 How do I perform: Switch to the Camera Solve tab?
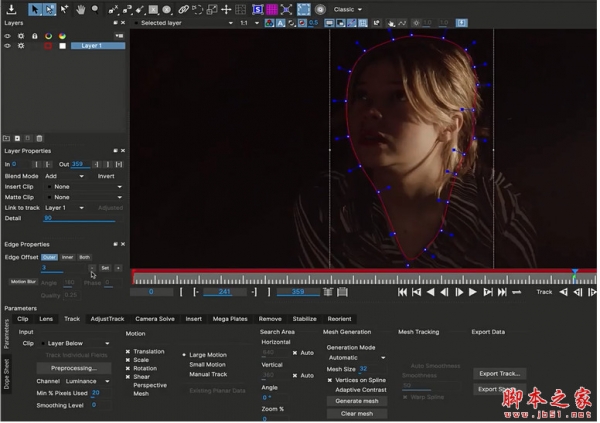coord(155,320)
